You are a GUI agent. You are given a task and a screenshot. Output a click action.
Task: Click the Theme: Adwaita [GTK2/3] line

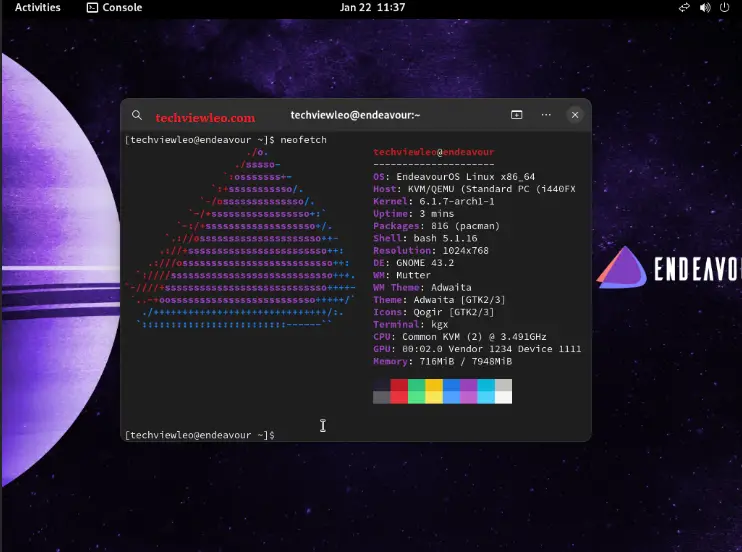tap(439, 300)
